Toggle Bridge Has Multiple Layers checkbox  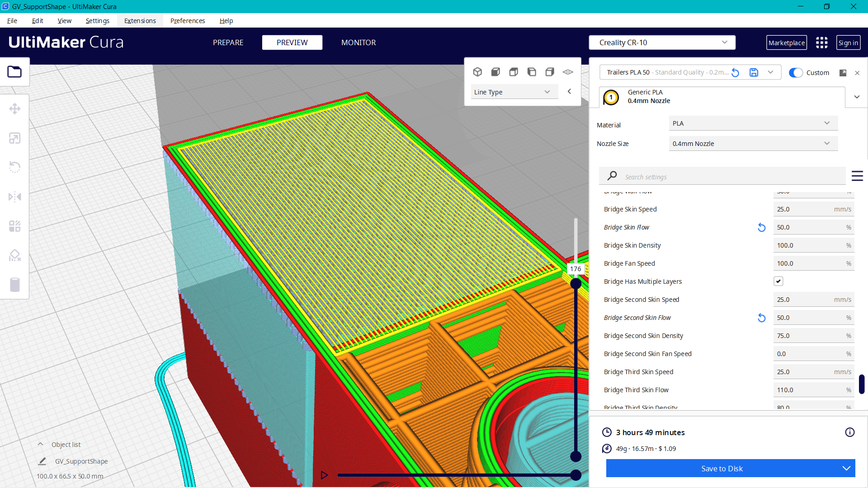pyautogui.click(x=778, y=281)
